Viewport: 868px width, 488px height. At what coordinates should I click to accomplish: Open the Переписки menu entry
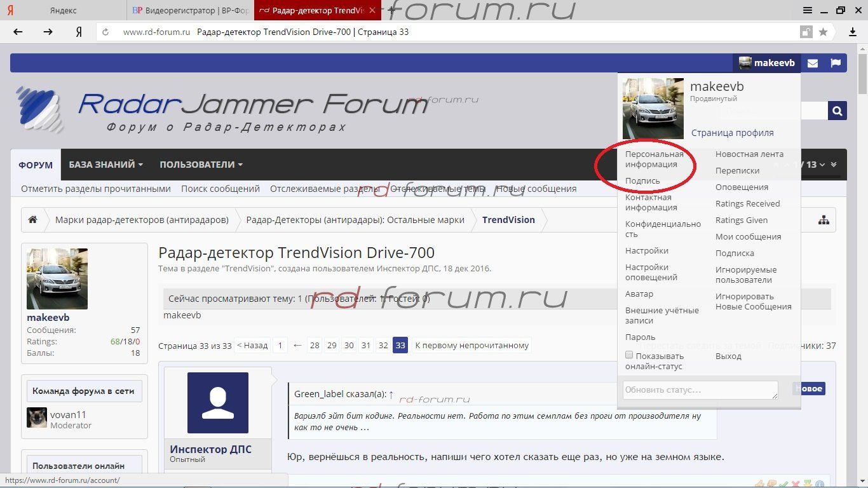click(737, 170)
